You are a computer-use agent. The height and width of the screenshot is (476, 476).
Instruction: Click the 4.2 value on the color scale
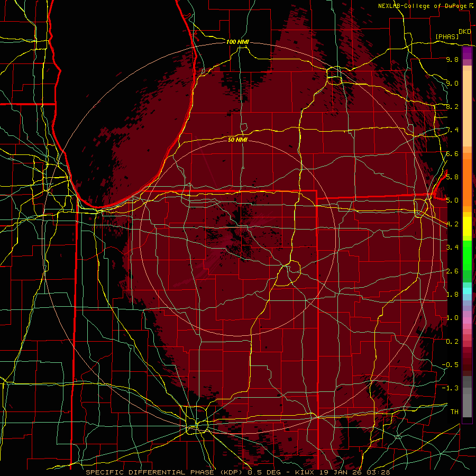click(452, 224)
